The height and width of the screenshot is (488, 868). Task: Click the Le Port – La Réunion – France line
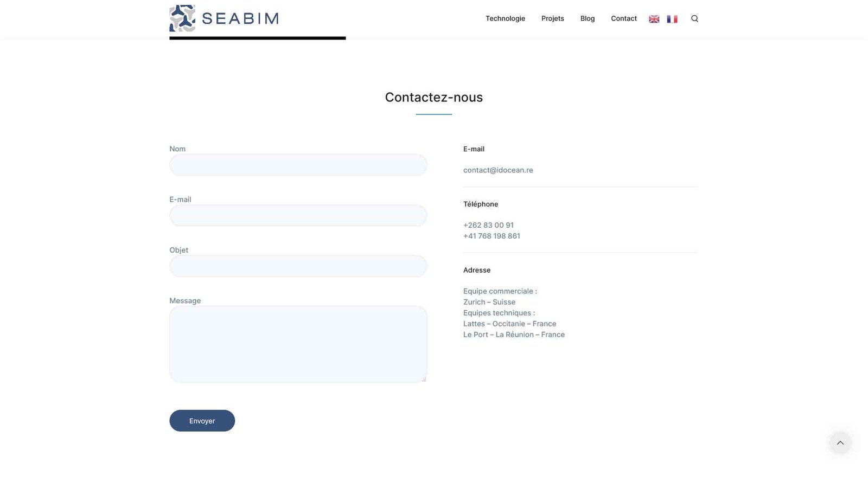click(x=514, y=335)
